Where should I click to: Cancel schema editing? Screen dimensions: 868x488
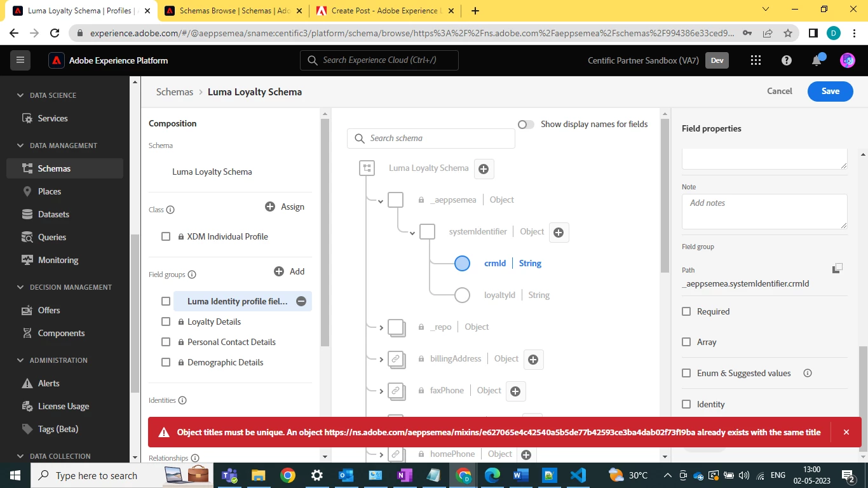pyautogui.click(x=780, y=91)
